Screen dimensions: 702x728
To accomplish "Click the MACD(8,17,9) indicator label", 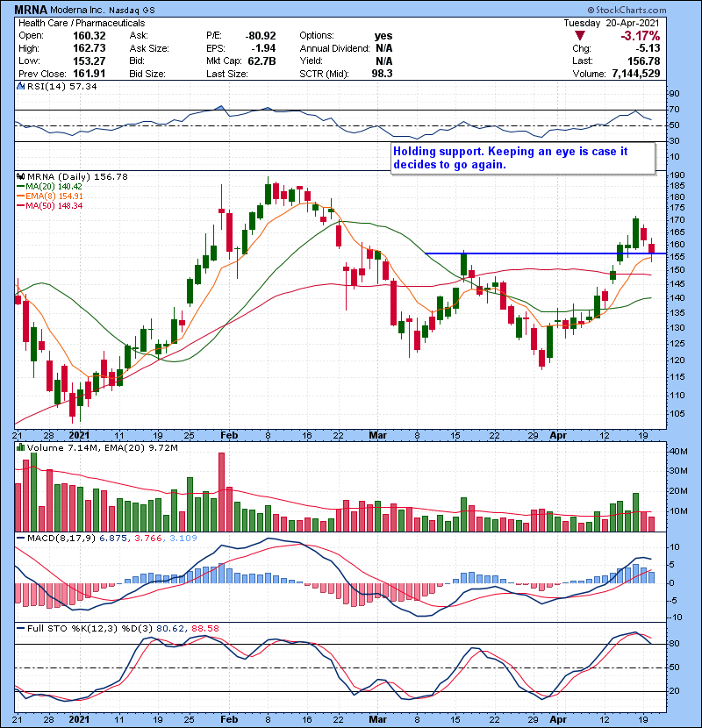I will pos(61,539).
